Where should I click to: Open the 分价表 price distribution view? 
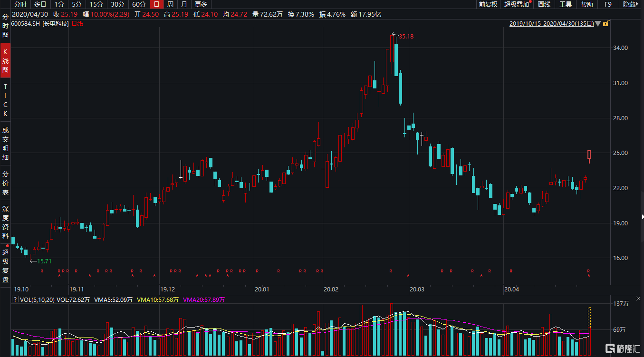point(6,183)
